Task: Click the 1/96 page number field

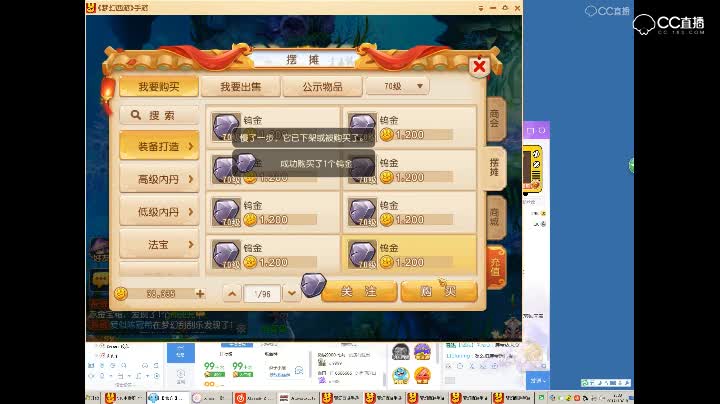Action: (262, 293)
